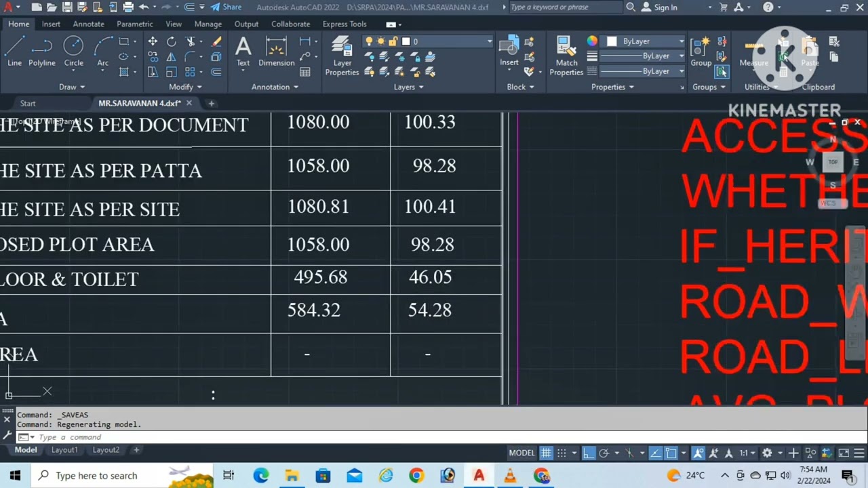Select the Polyline tool
This screenshot has width=868, height=488.
pyautogui.click(x=41, y=52)
